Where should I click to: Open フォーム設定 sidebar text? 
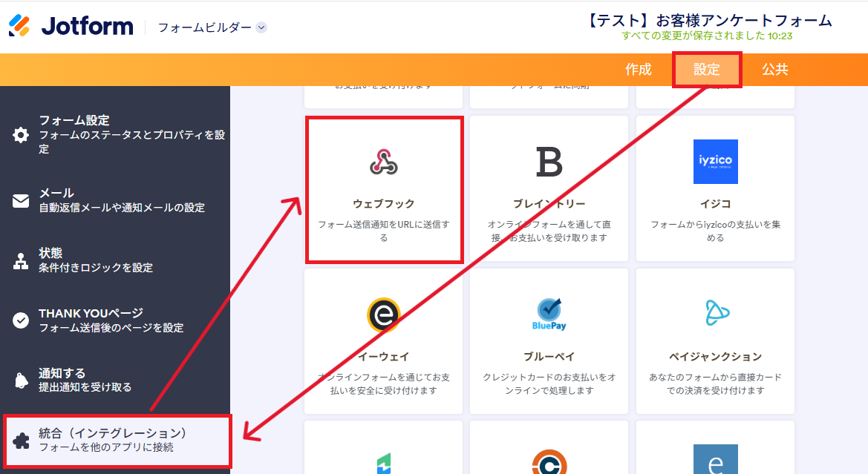point(131,134)
